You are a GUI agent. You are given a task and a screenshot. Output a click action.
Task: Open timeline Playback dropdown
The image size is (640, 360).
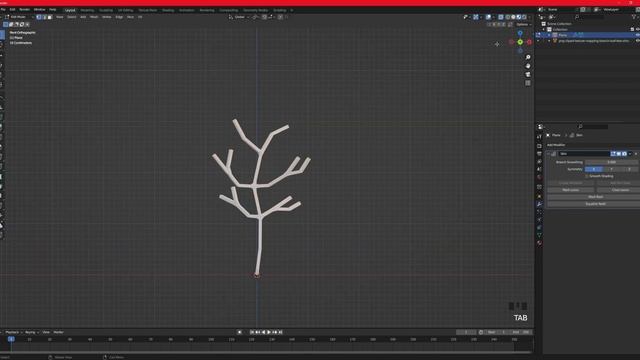13,332
